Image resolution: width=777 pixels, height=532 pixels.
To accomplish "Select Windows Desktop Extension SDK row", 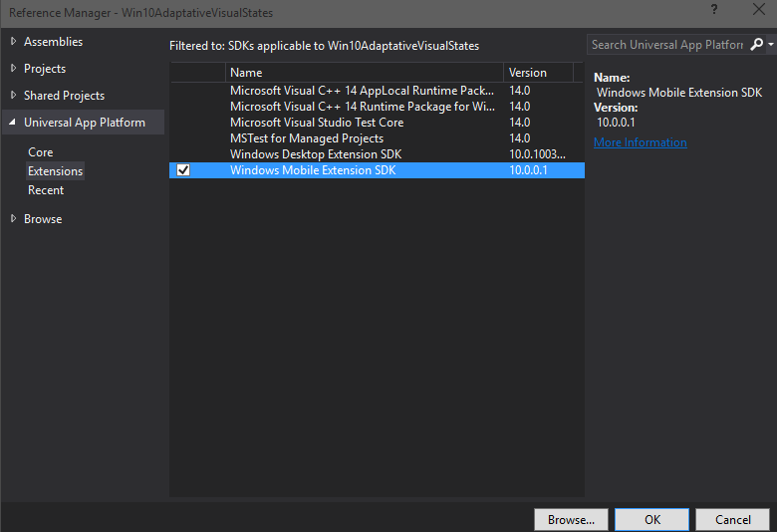I will pyautogui.click(x=377, y=154).
